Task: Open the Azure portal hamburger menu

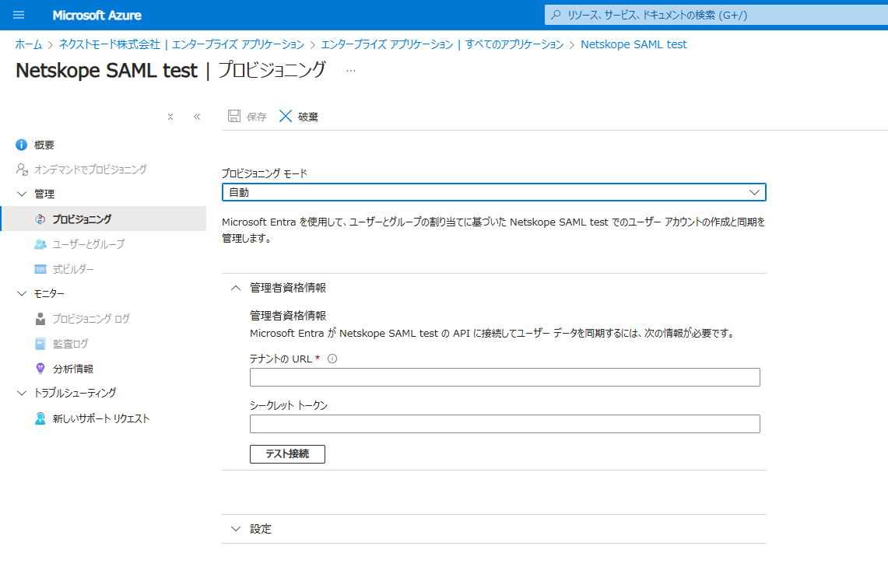Action: click(x=17, y=15)
